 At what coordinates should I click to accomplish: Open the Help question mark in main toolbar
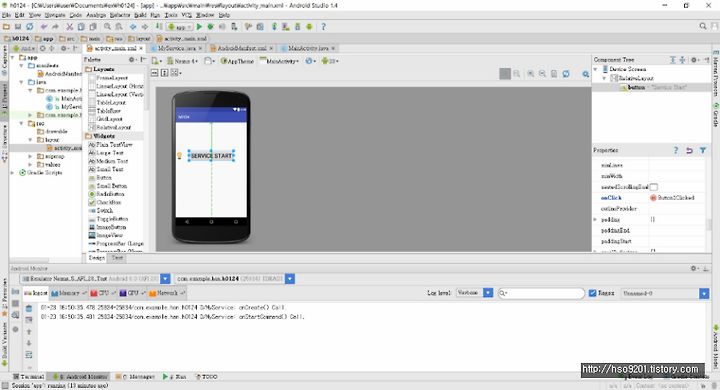323,27
